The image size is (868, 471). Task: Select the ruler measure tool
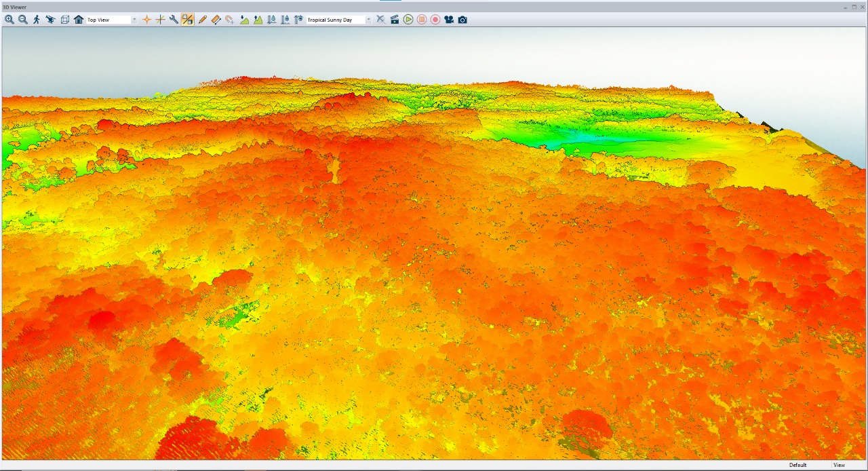pyautogui.click(x=216, y=20)
